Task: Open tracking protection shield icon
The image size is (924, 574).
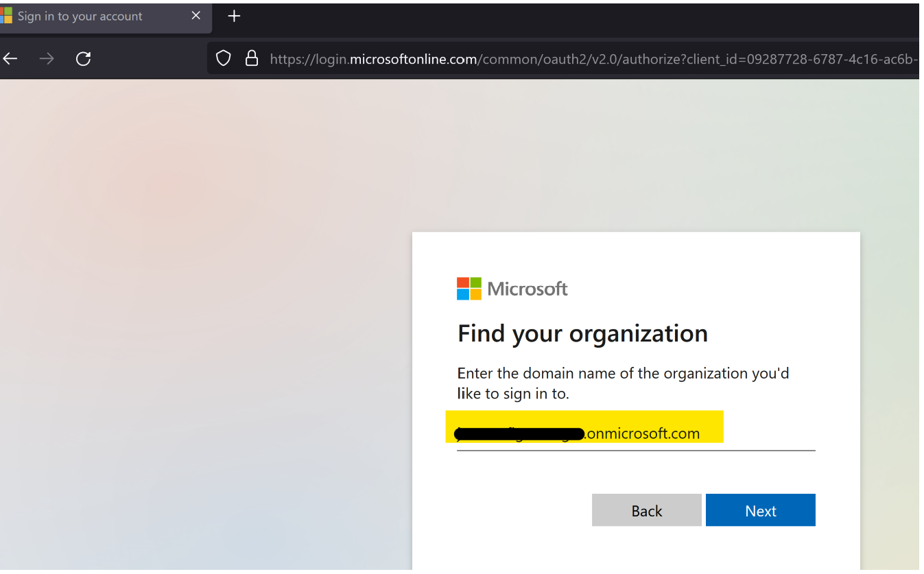Action: click(224, 58)
